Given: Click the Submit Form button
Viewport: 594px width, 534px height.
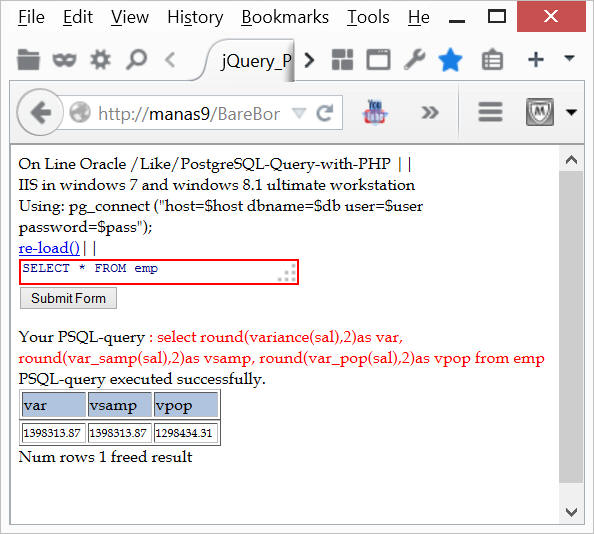Looking at the screenshot, I should coord(68,298).
